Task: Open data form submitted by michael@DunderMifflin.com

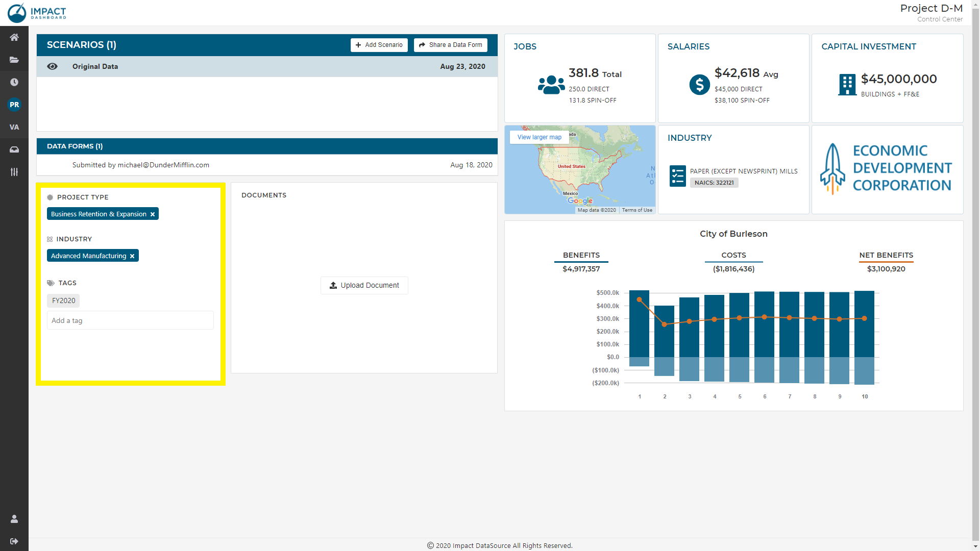Action: [x=141, y=165]
